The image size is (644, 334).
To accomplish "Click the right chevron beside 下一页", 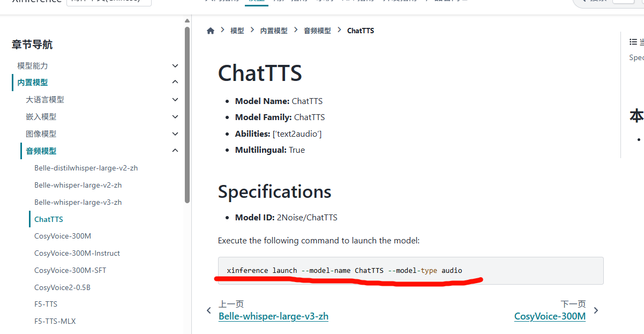I will (596, 310).
